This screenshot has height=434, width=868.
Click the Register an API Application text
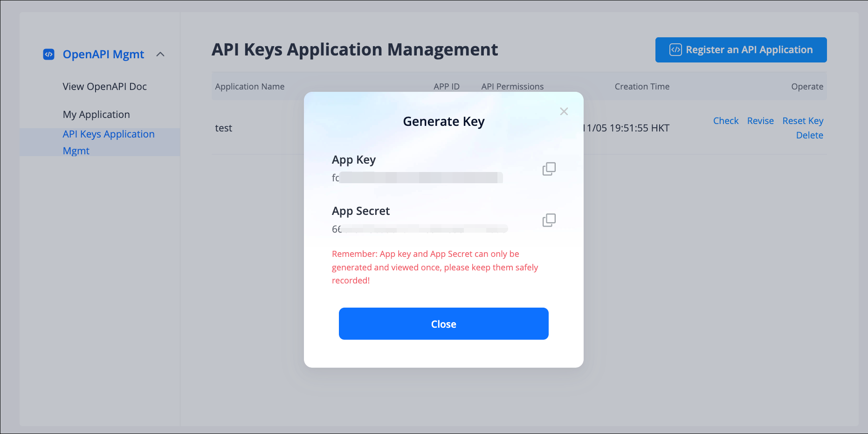(x=749, y=50)
